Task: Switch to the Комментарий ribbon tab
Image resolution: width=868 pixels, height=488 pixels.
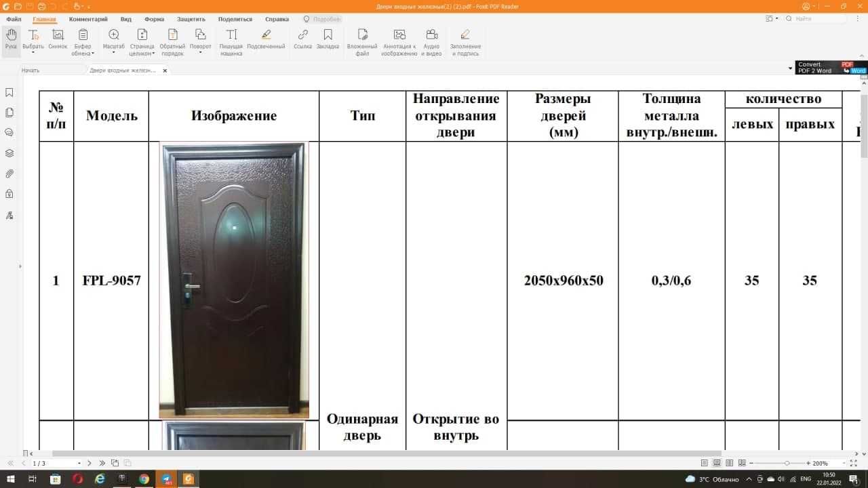Action: (88, 19)
